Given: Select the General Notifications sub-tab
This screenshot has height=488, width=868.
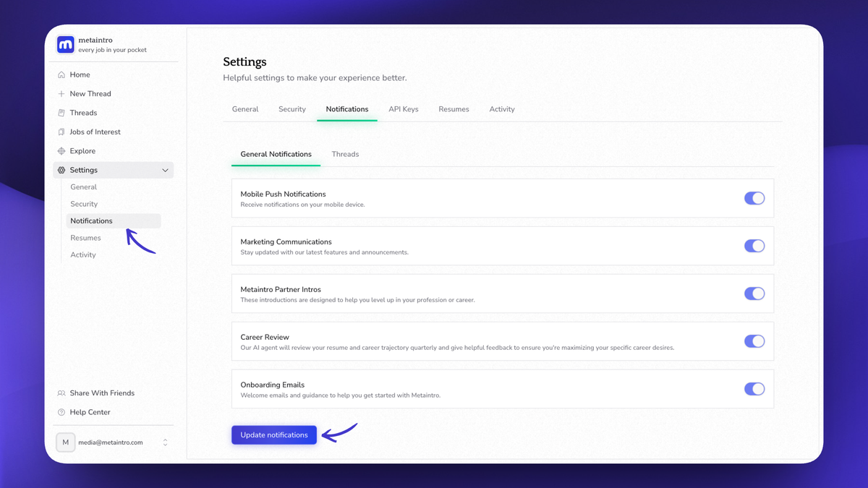Looking at the screenshot, I should tap(276, 154).
